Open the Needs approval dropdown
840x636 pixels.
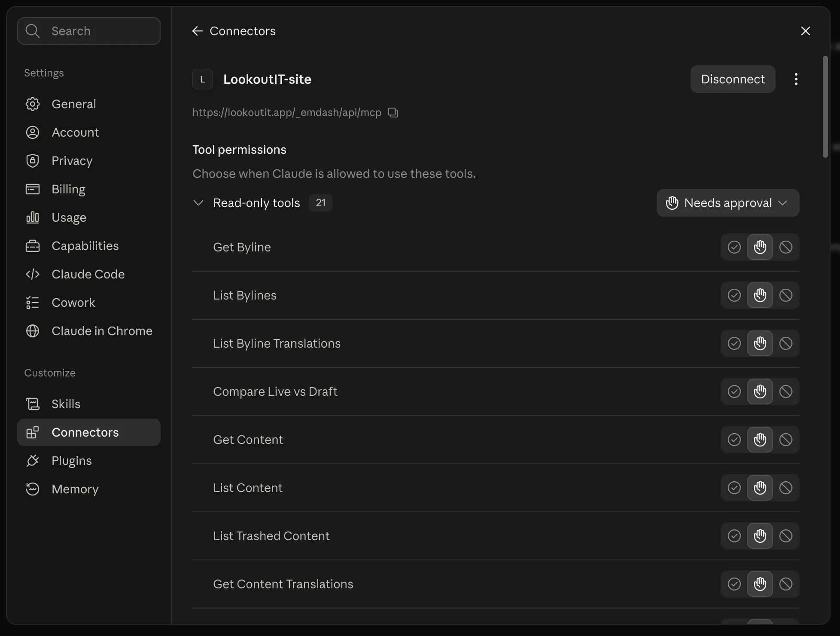(728, 203)
